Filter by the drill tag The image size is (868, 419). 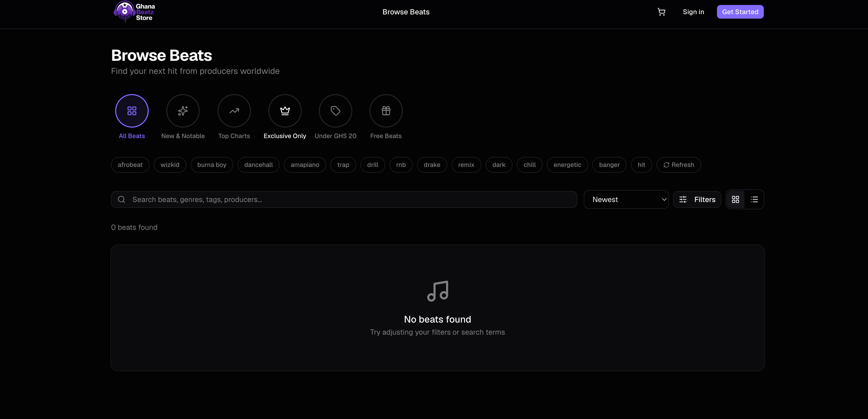click(373, 165)
